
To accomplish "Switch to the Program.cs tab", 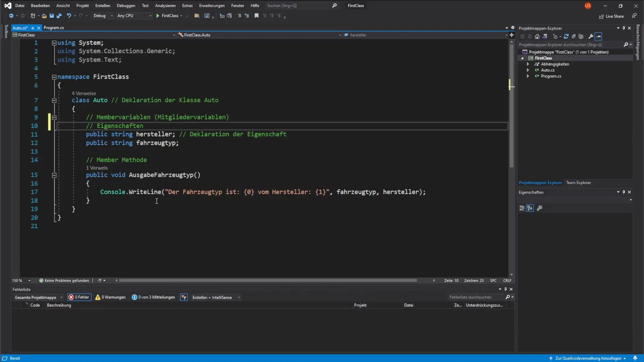I will click(x=54, y=28).
